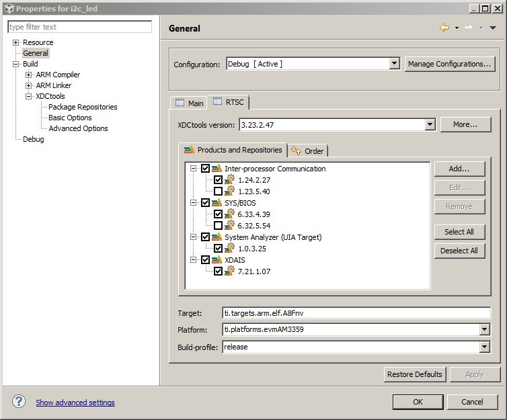Viewport: 507px width, 420px height.
Task: Check SYS/BIOS version 6.32.5.54
Action: pos(219,226)
